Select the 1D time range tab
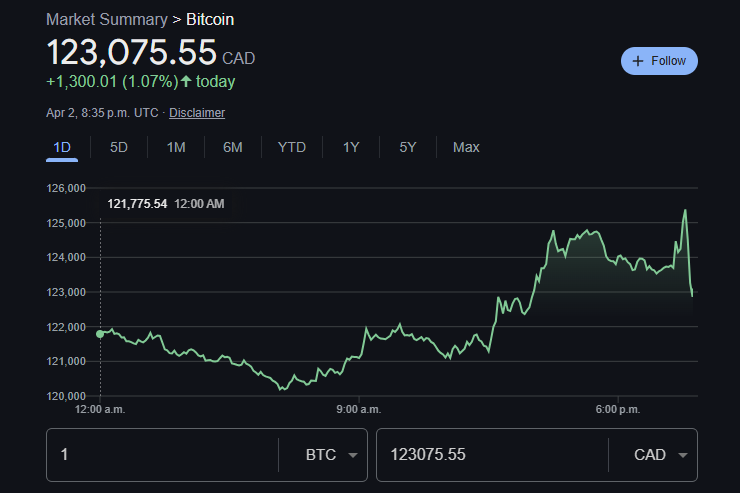 pyautogui.click(x=62, y=147)
